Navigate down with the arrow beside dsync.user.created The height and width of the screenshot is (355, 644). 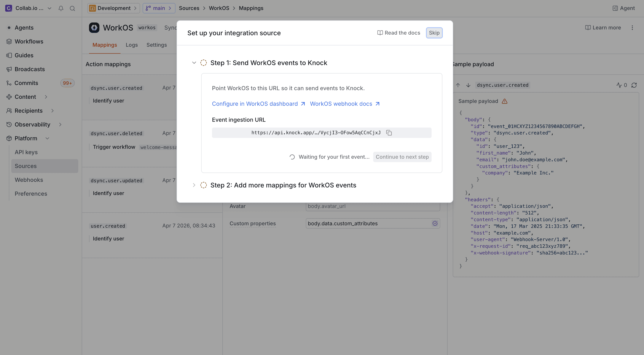468,85
